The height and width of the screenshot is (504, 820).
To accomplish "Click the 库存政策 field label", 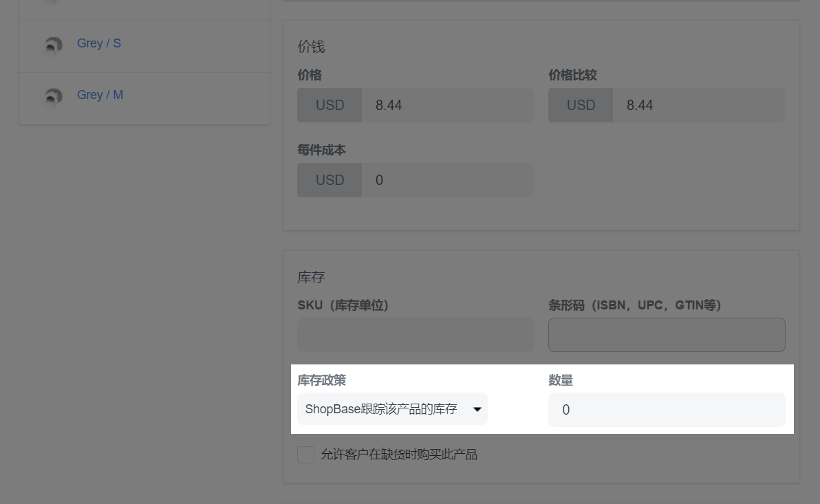I will coord(322,380).
